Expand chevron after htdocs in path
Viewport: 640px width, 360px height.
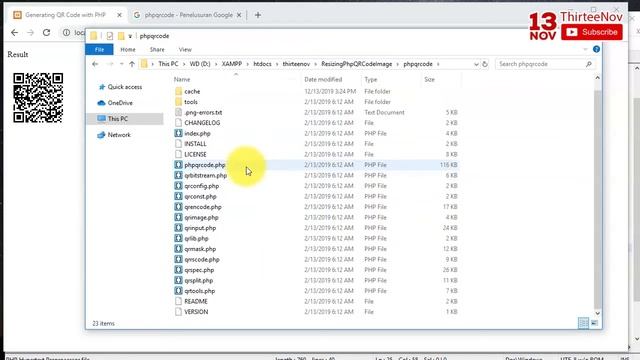277,64
